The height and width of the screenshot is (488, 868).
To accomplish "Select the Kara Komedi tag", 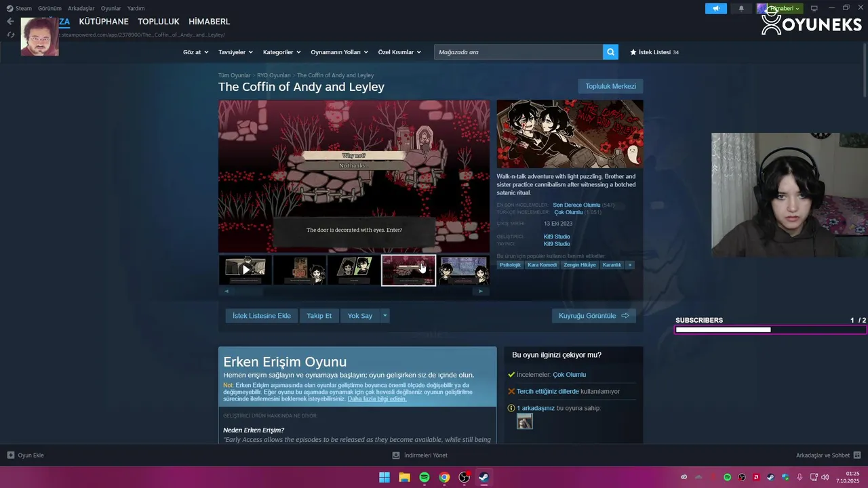I will [x=542, y=265].
